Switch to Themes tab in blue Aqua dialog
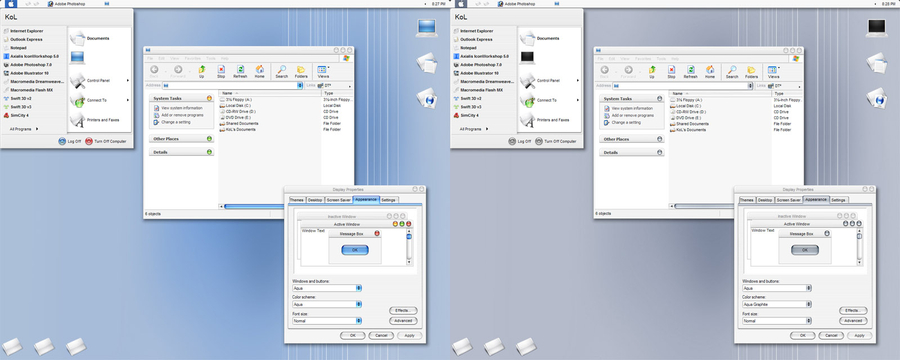900x360 pixels. [x=296, y=200]
